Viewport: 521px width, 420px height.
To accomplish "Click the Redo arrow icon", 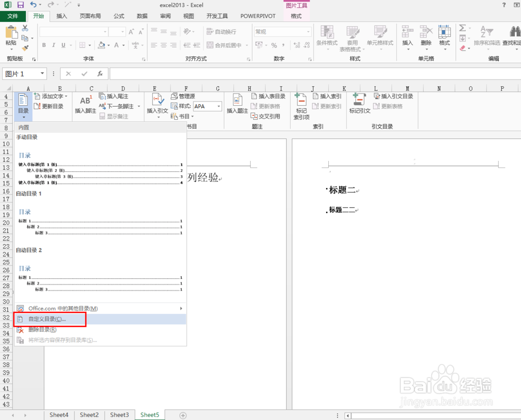I will tap(51, 5).
